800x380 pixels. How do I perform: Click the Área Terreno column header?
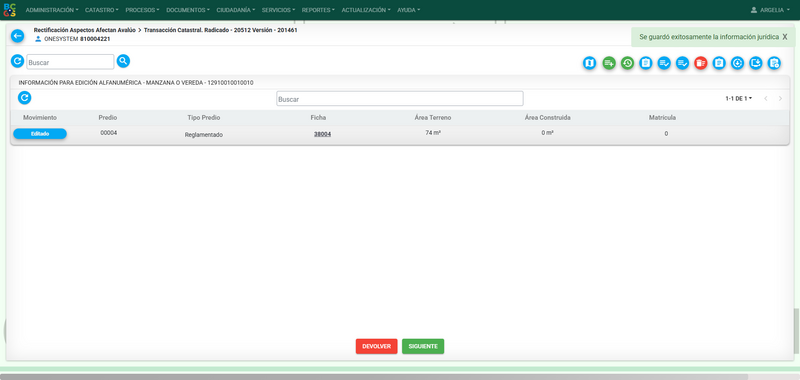tap(433, 118)
